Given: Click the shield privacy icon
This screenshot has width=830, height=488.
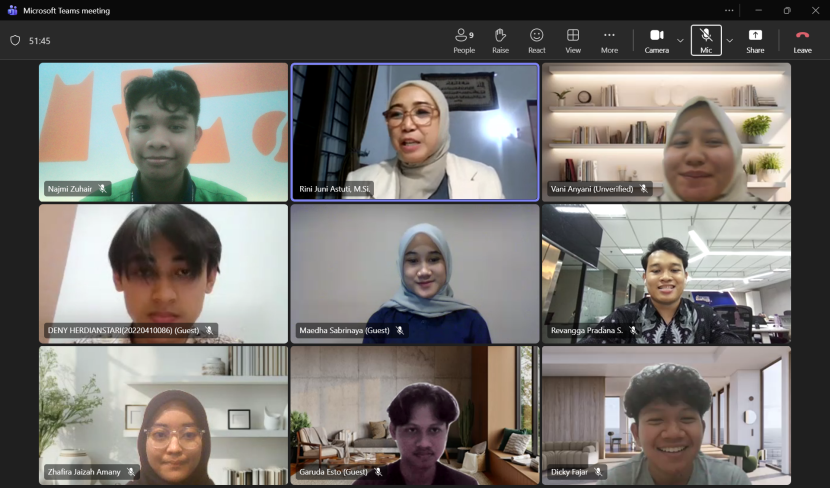Looking at the screenshot, I should tap(15, 41).
